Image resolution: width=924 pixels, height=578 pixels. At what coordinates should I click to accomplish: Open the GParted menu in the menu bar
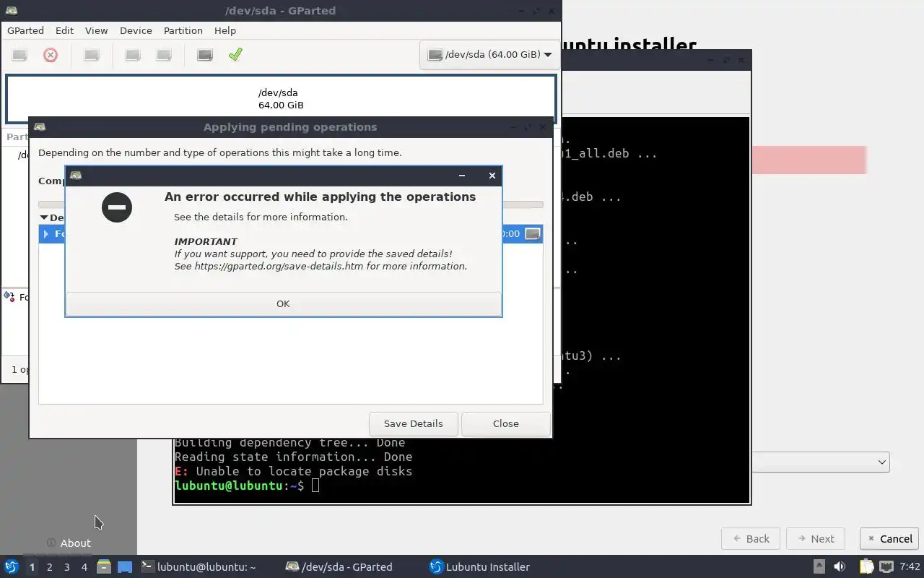[25, 30]
